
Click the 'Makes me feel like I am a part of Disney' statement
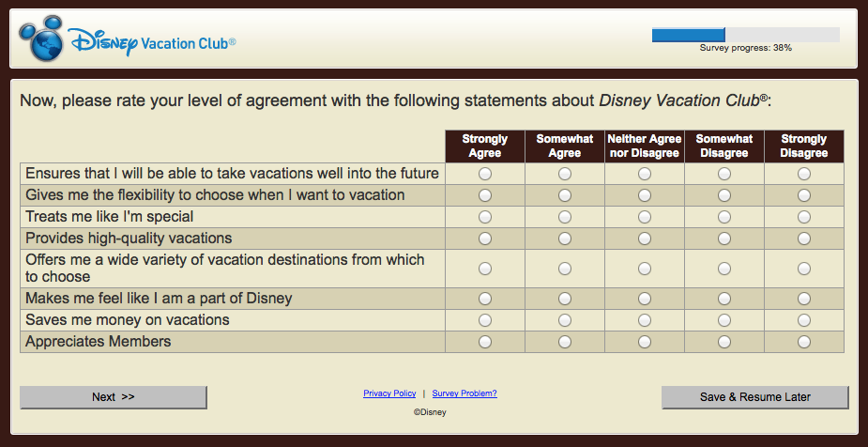[x=159, y=298]
